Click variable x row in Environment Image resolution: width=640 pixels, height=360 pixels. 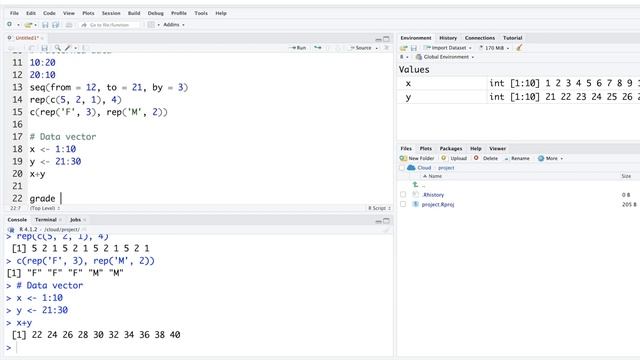coord(518,83)
